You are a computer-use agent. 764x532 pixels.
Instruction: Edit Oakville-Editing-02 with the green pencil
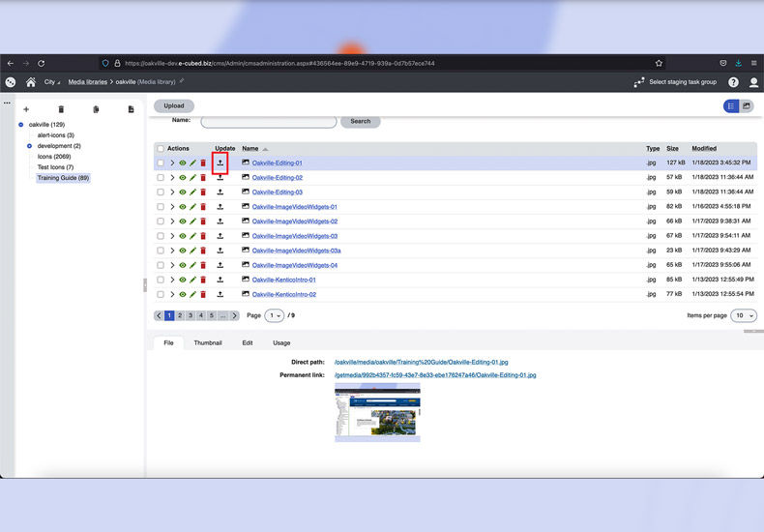192,178
